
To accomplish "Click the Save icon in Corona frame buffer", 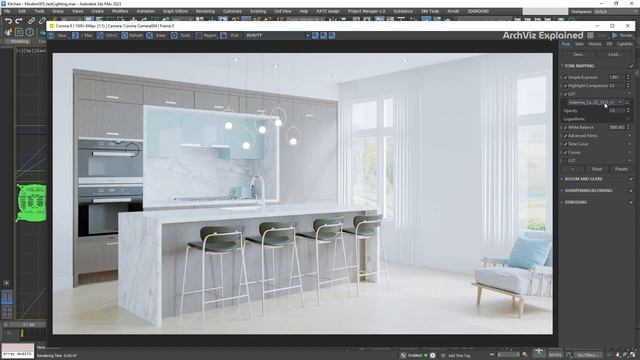I will (51, 36).
